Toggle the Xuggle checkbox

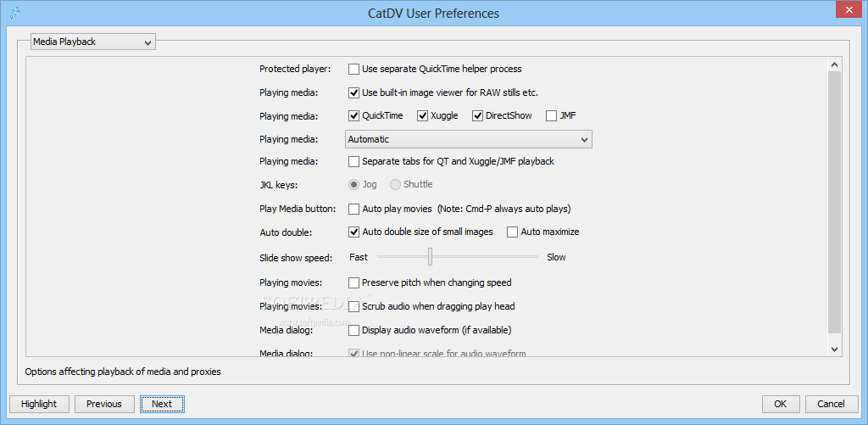click(x=422, y=116)
